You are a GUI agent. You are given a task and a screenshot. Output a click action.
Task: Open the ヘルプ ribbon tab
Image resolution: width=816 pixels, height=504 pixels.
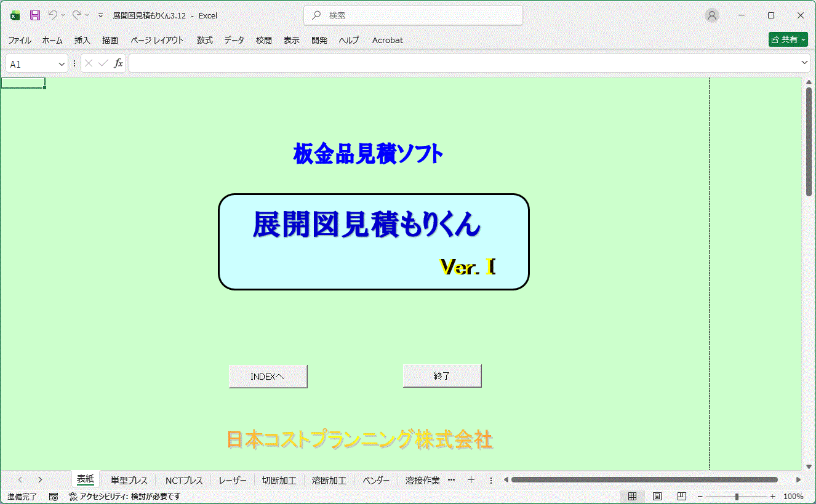coord(349,40)
